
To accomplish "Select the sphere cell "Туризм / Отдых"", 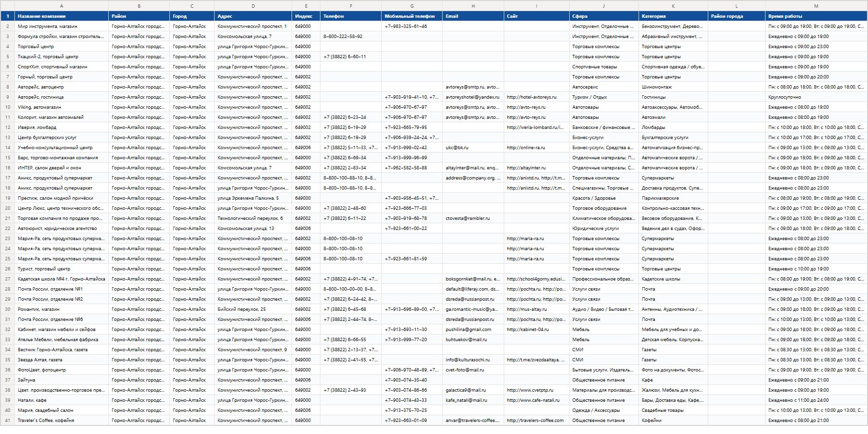I will (x=604, y=97).
